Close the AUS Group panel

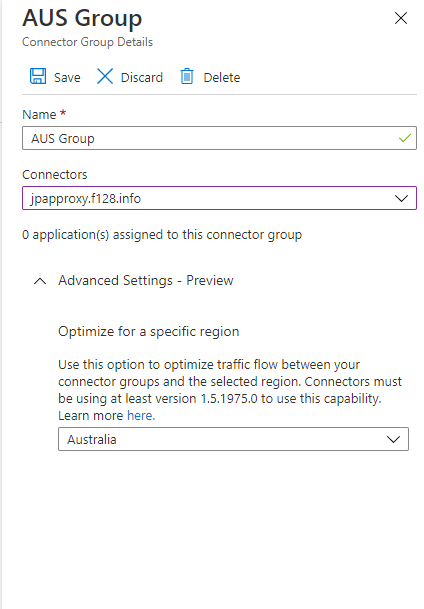[x=401, y=18]
